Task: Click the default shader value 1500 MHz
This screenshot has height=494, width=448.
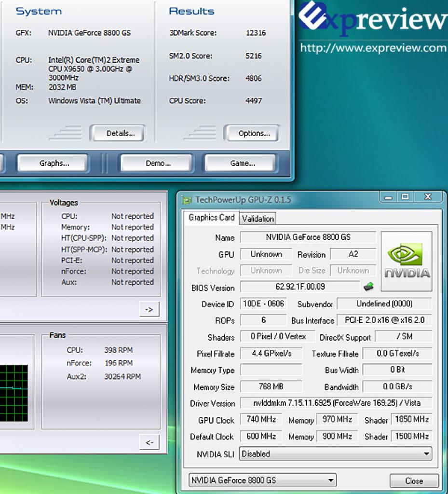Action: click(x=411, y=436)
